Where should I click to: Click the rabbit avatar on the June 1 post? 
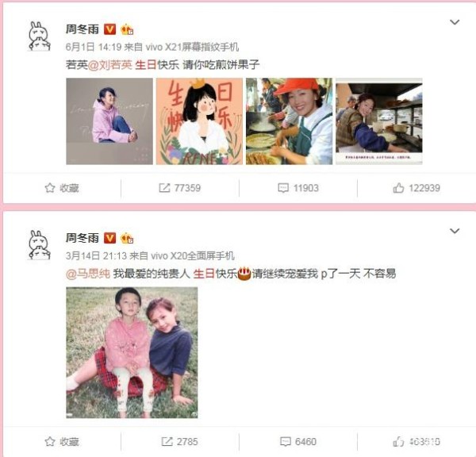pyautogui.click(x=40, y=36)
